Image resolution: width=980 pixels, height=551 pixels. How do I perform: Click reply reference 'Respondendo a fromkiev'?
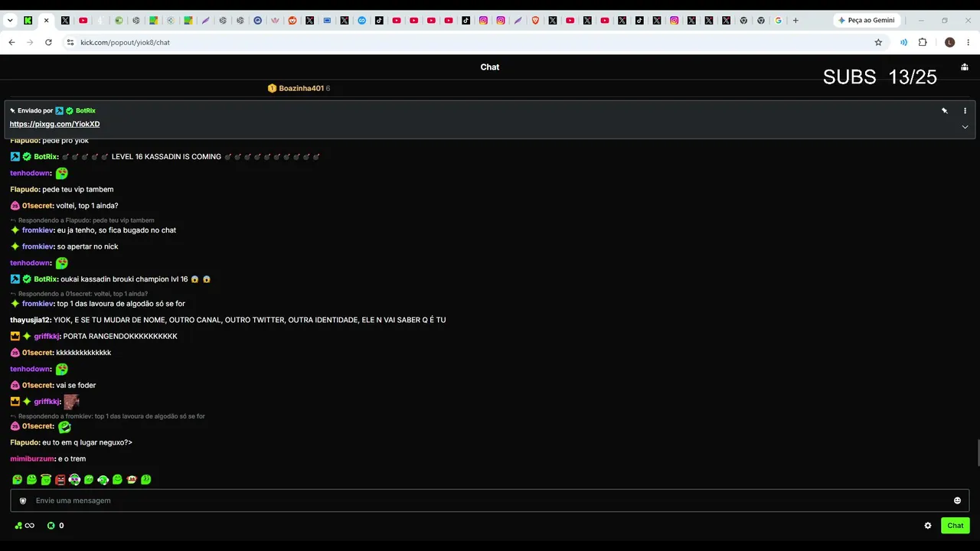pyautogui.click(x=108, y=416)
